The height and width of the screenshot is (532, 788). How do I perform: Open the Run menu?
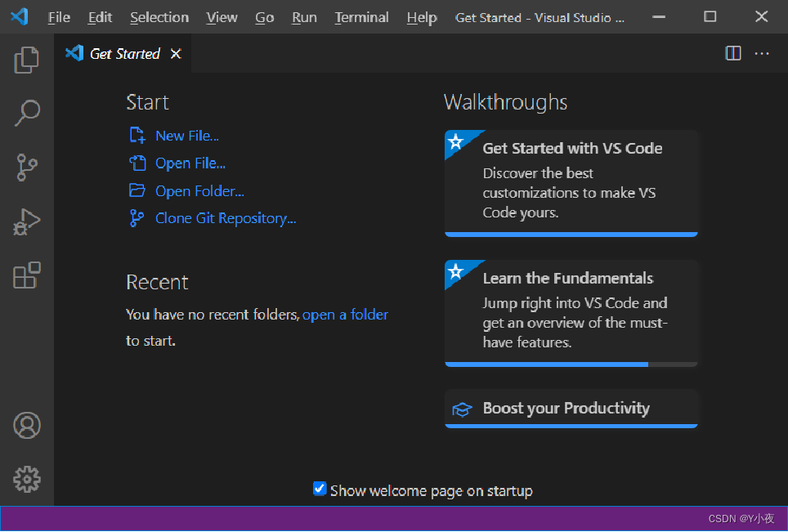point(304,18)
